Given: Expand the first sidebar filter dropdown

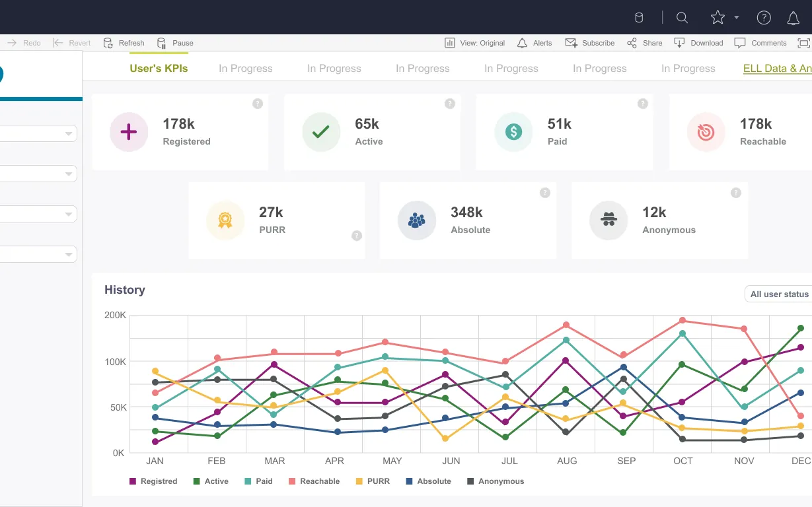Looking at the screenshot, I should pos(68,133).
